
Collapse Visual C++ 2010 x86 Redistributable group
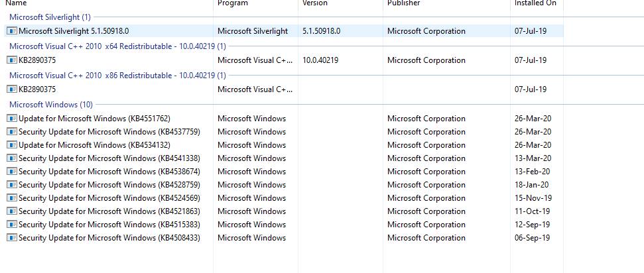click(117, 76)
